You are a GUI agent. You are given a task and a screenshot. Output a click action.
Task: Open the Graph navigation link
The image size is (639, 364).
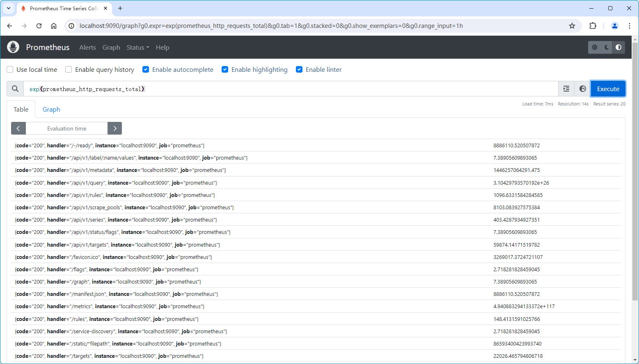(x=111, y=47)
